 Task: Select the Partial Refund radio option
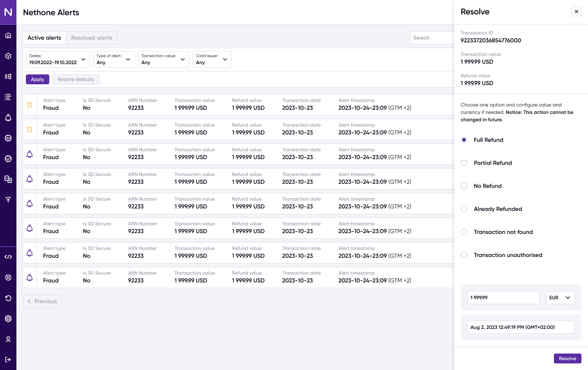(464, 163)
